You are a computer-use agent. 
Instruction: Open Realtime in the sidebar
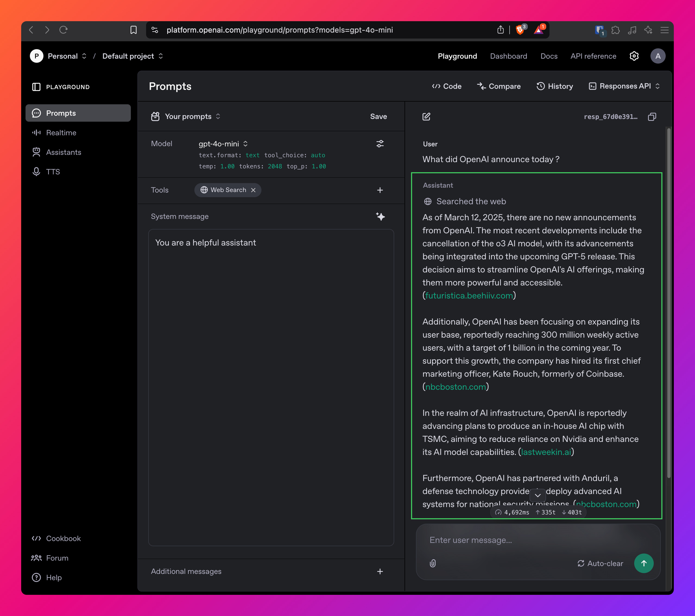tap(61, 133)
